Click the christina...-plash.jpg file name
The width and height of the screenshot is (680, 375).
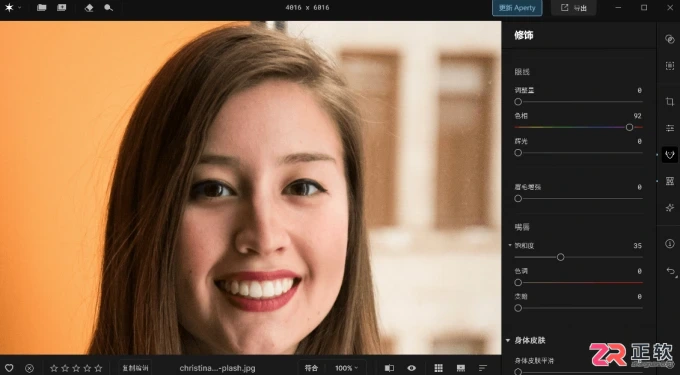click(x=217, y=368)
